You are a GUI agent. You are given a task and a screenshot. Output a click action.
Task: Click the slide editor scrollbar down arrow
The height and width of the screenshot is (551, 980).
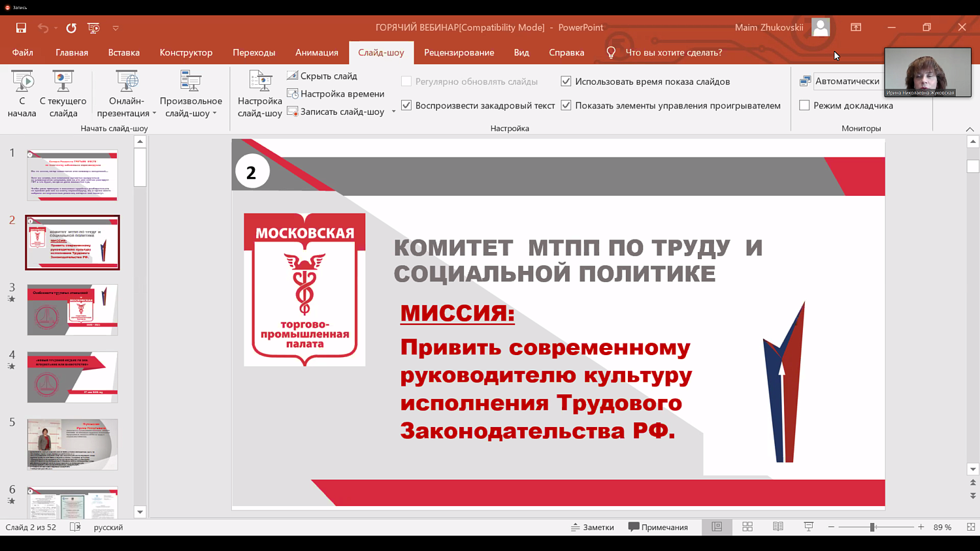click(x=973, y=469)
